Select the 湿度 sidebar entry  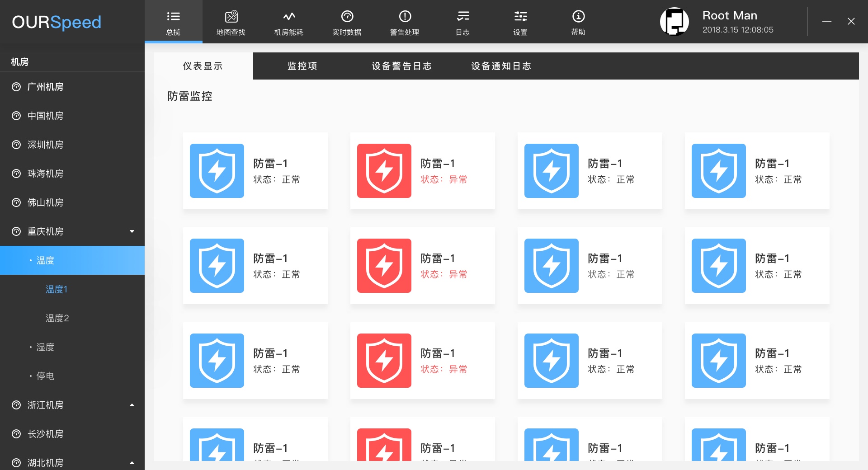pyautogui.click(x=45, y=347)
